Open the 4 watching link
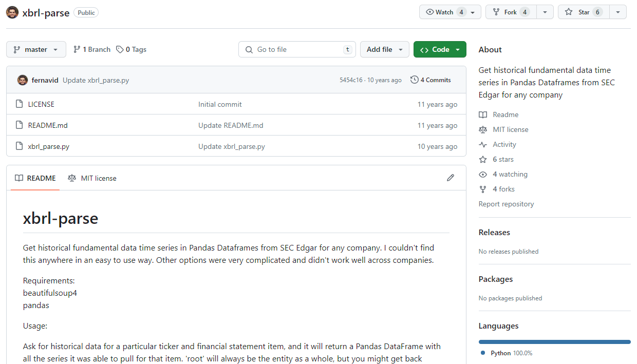Viewport: 637px width, 364px height. click(x=510, y=174)
